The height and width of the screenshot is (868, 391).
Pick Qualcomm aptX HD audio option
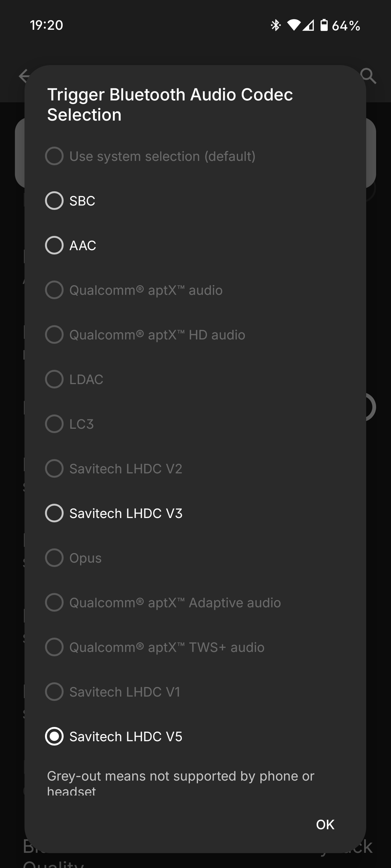click(x=54, y=334)
